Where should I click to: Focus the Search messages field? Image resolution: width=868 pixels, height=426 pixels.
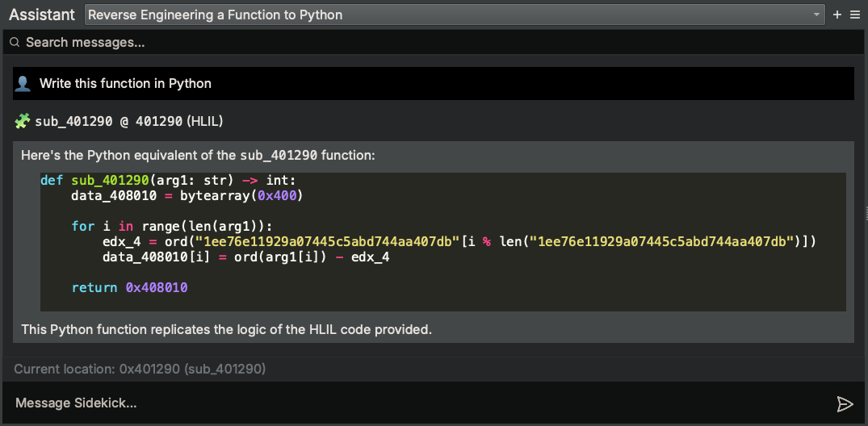(x=434, y=42)
